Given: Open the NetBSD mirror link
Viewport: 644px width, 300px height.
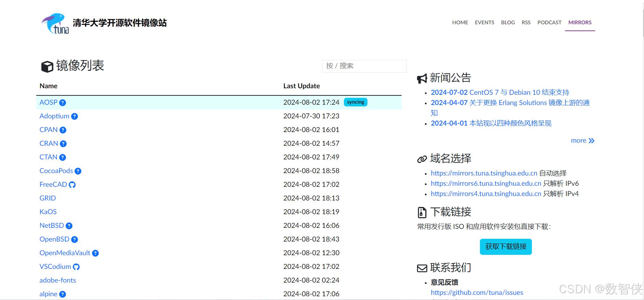Looking at the screenshot, I should (x=52, y=225).
